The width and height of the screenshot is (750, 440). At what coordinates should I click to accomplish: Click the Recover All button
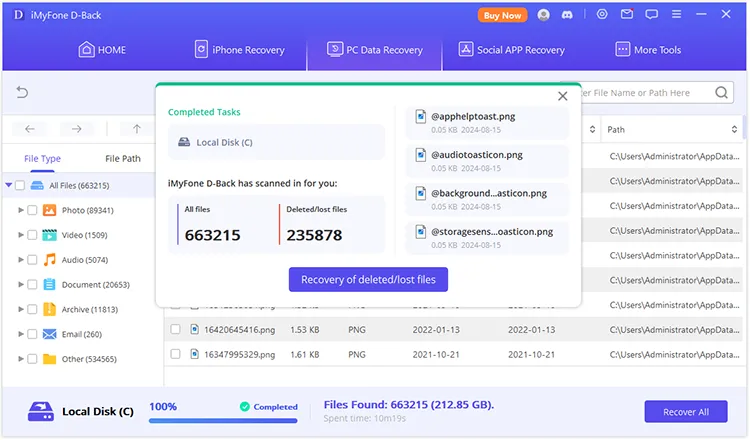coord(686,412)
